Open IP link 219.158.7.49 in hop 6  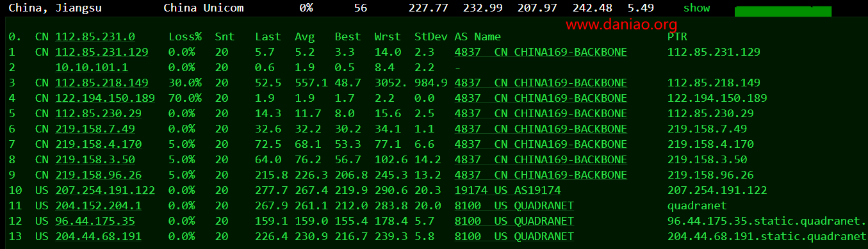[95, 129]
